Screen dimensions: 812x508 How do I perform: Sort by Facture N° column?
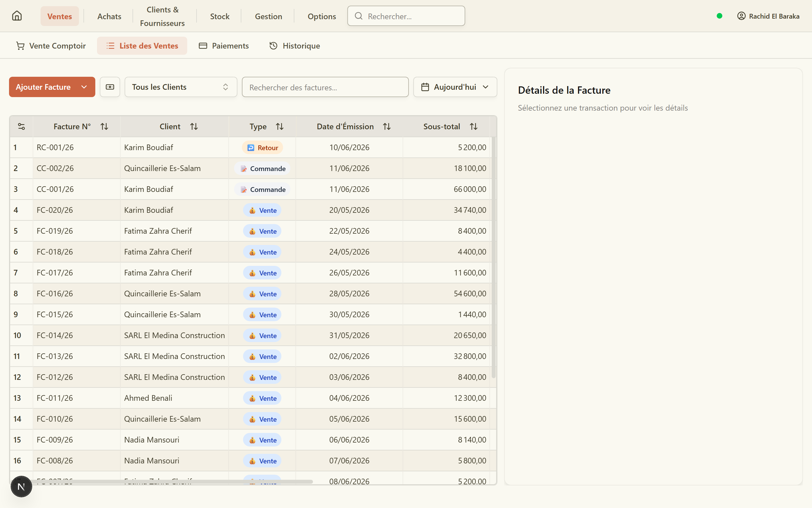pos(104,126)
